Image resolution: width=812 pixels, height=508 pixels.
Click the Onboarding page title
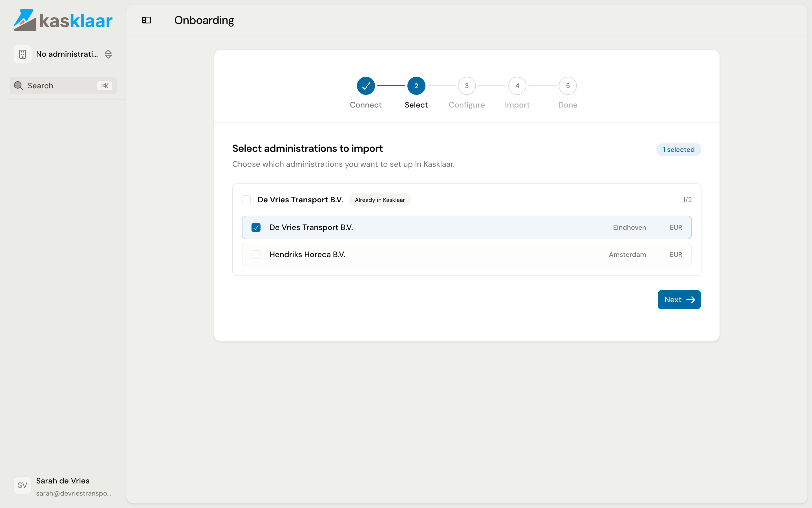click(204, 21)
